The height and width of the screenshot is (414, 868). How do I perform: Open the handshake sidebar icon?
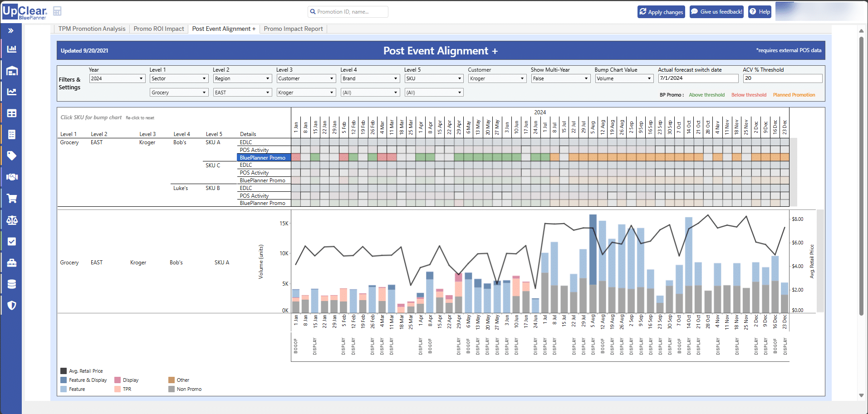[x=12, y=177]
